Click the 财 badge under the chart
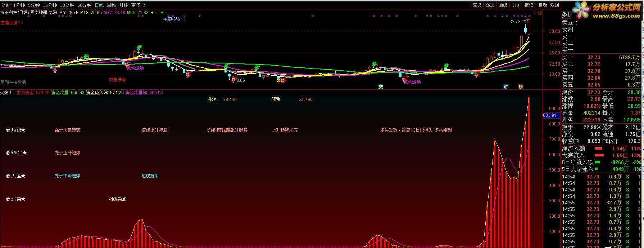The width and height of the screenshot is (644, 248). 505,87
